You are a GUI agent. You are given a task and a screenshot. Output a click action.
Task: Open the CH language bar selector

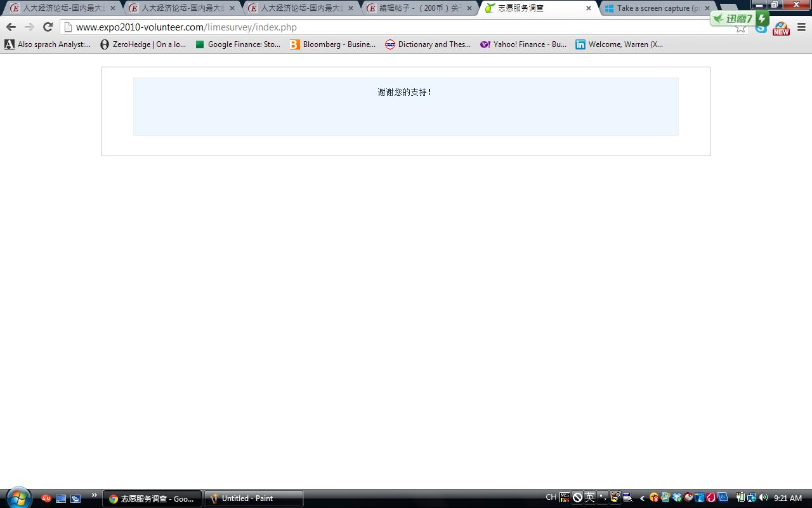click(551, 497)
